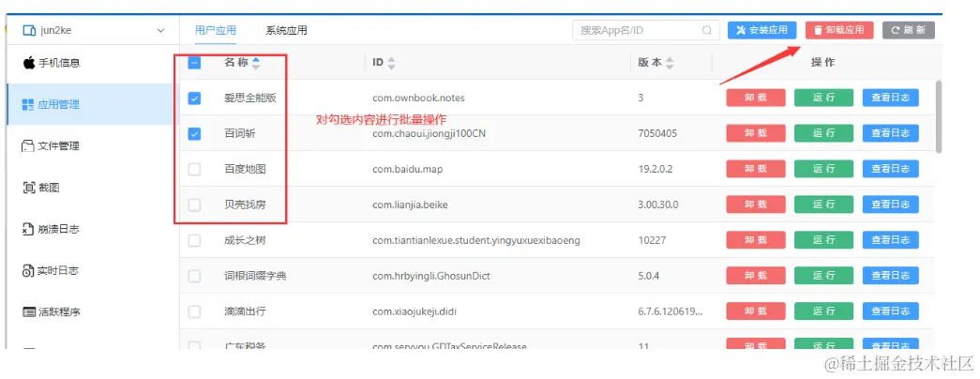Image resolution: width=980 pixels, height=379 pixels.
Task: Click the 活跃程序 list icon
Action: click(x=29, y=312)
